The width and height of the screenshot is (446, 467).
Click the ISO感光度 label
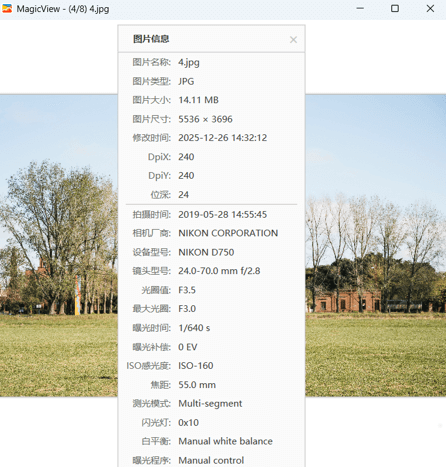(149, 366)
